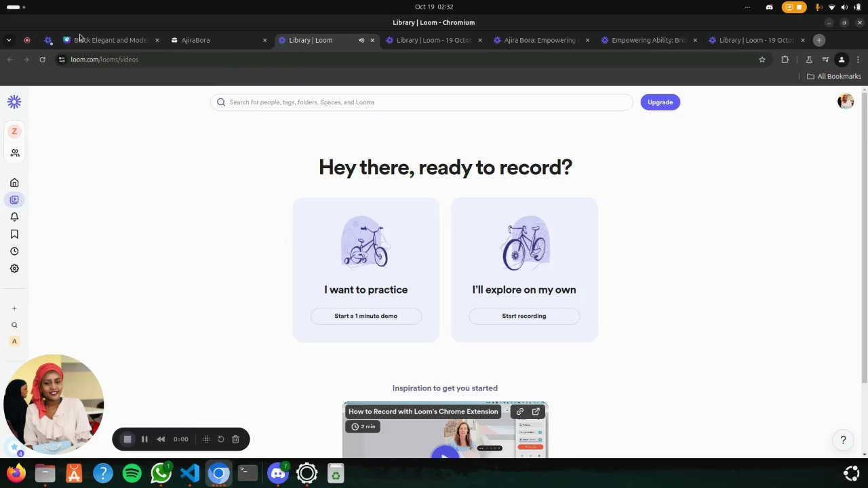Switch to the AjiraBora tab
The image size is (868, 488).
pos(218,40)
